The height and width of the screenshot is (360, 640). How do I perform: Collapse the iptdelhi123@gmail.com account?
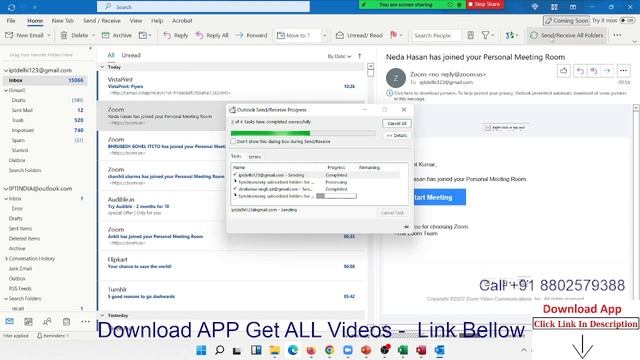point(6,70)
